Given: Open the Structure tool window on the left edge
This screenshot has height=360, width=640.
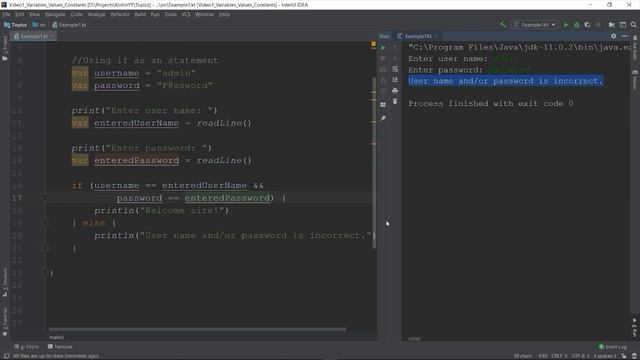Looking at the screenshot, I should [x=5, y=282].
